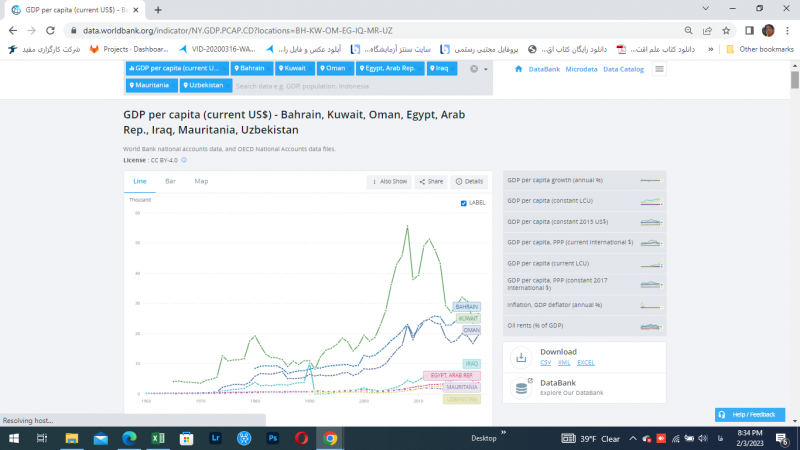Screen dimensions: 800x450
Task: Click the DataBank database icon
Action: point(521,388)
